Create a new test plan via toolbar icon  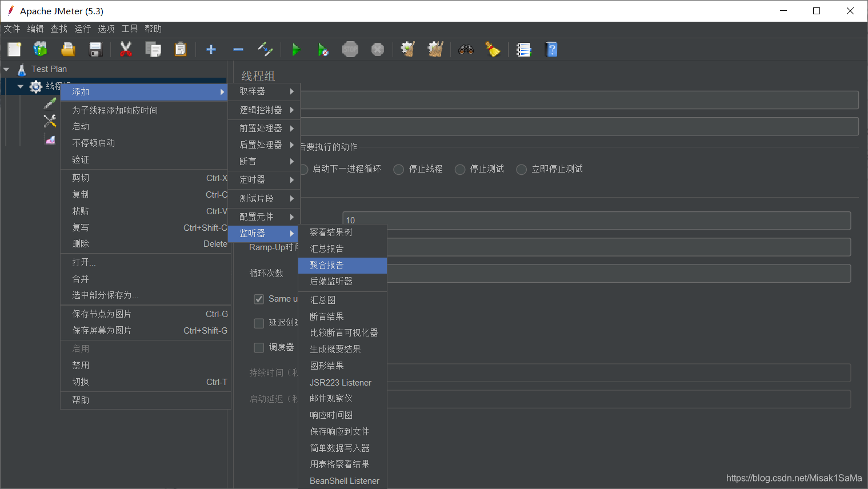14,49
